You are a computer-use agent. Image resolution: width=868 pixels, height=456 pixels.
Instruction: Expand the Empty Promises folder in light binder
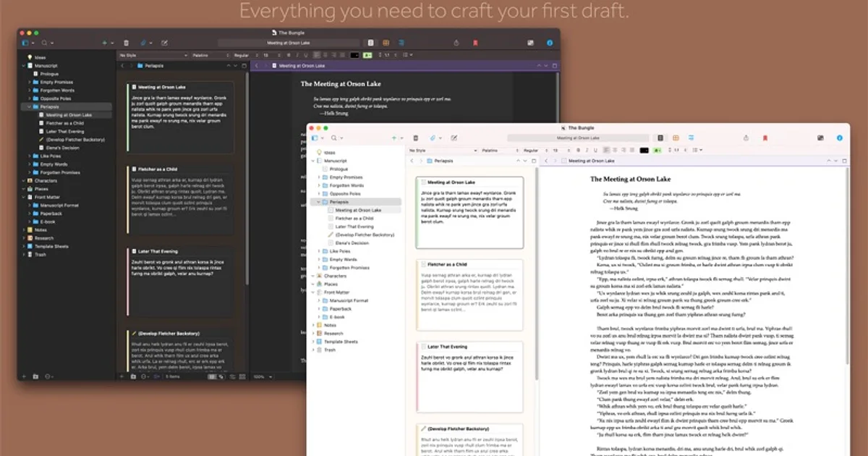click(319, 177)
